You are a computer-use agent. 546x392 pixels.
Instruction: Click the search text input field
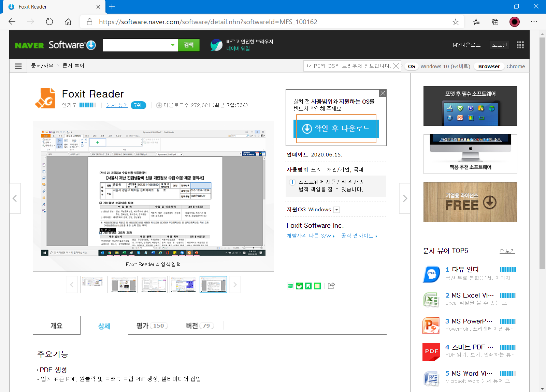pyautogui.click(x=136, y=45)
